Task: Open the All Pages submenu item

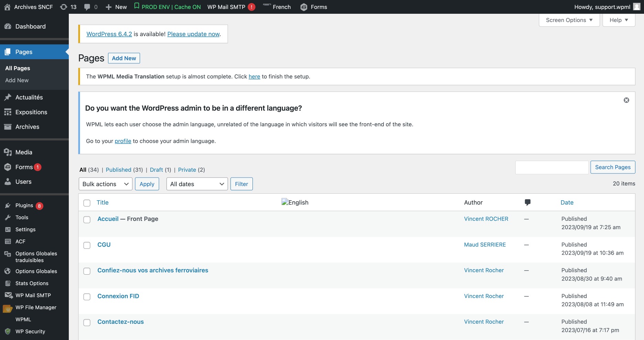Action: [18, 68]
